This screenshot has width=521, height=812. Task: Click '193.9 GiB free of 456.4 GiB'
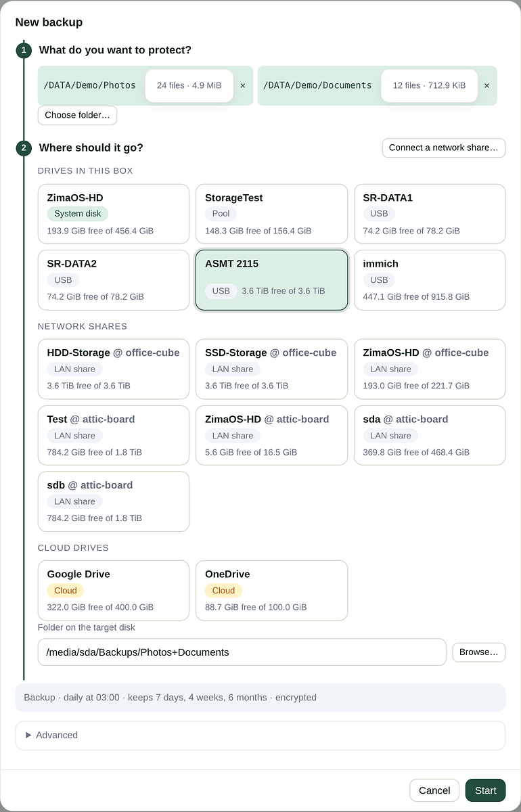pyautogui.click(x=100, y=231)
